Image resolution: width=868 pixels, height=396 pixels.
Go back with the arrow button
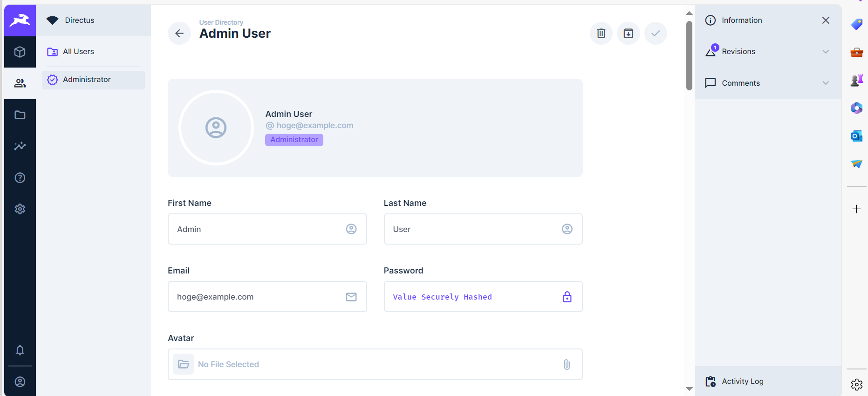(179, 34)
